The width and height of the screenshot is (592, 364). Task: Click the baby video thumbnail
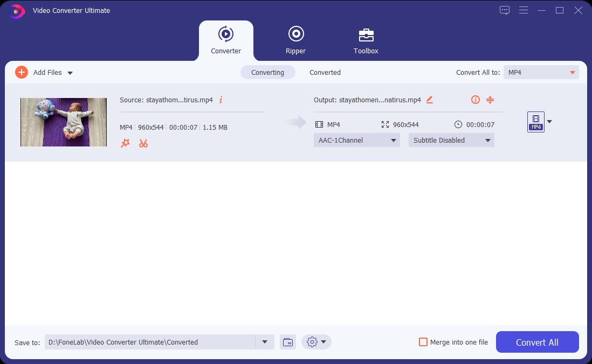pos(64,122)
